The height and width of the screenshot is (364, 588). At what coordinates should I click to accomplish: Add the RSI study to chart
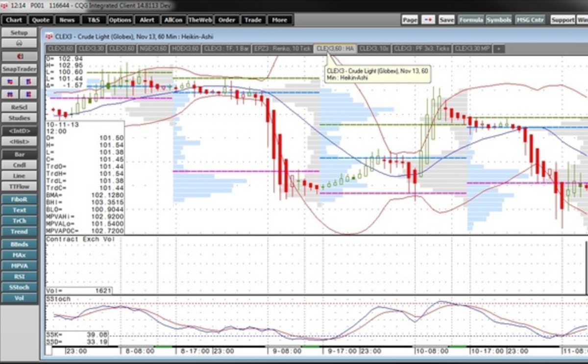click(20, 276)
